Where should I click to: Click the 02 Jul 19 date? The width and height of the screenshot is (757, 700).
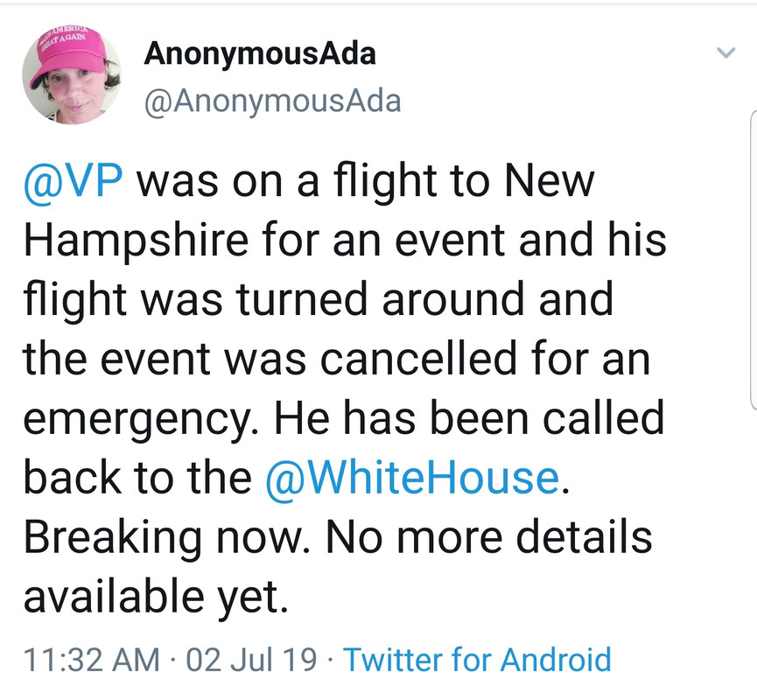tap(252, 659)
